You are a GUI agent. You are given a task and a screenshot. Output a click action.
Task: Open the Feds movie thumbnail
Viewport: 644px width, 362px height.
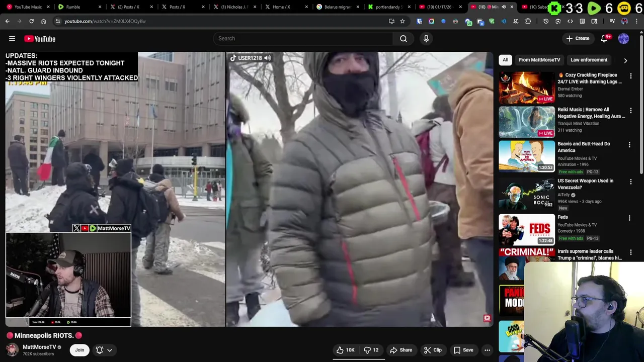(527, 229)
